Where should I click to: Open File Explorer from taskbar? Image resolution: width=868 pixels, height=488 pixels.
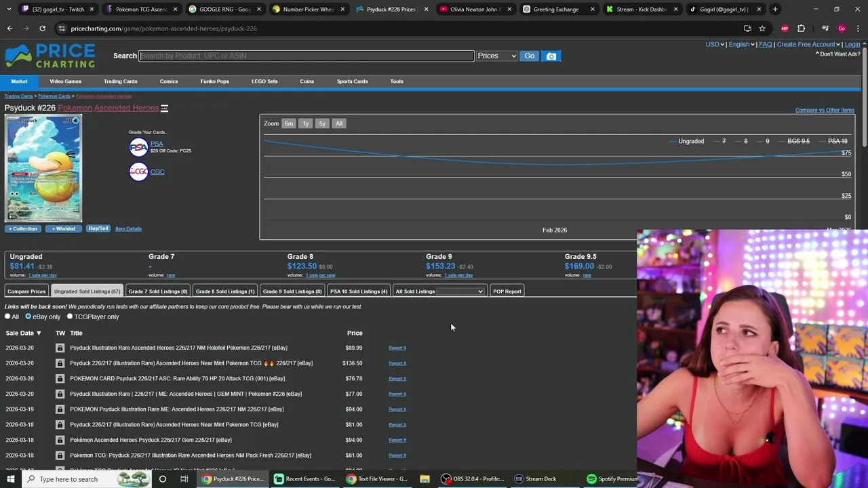click(x=425, y=479)
